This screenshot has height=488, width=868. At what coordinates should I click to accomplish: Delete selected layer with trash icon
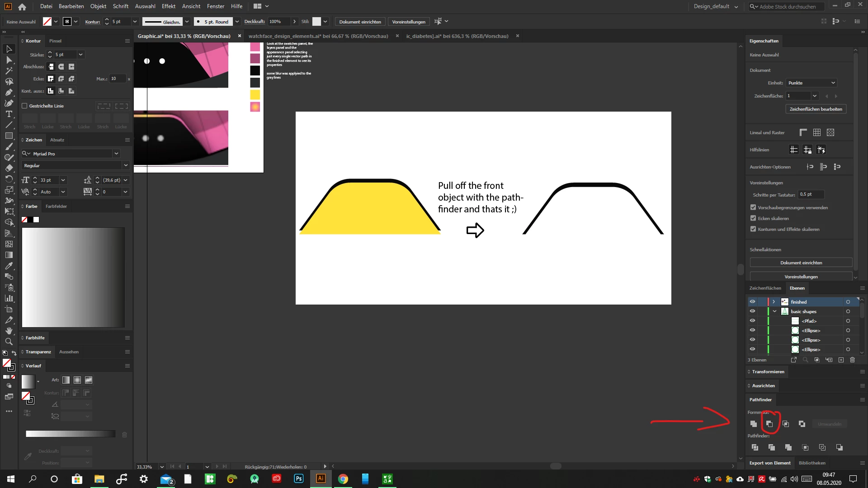pyautogui.click(x=852, y=360)
